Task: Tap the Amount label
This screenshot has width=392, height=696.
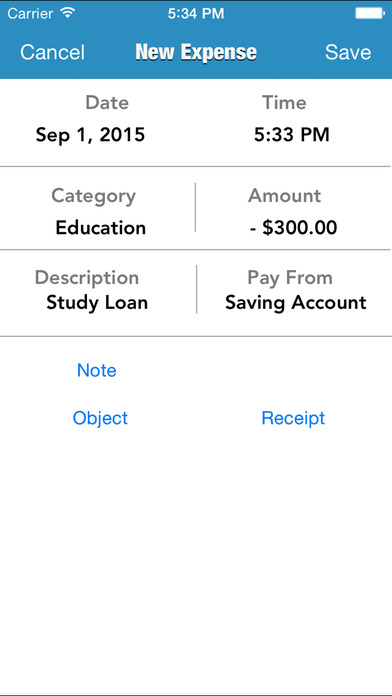Action: (285, 195)
